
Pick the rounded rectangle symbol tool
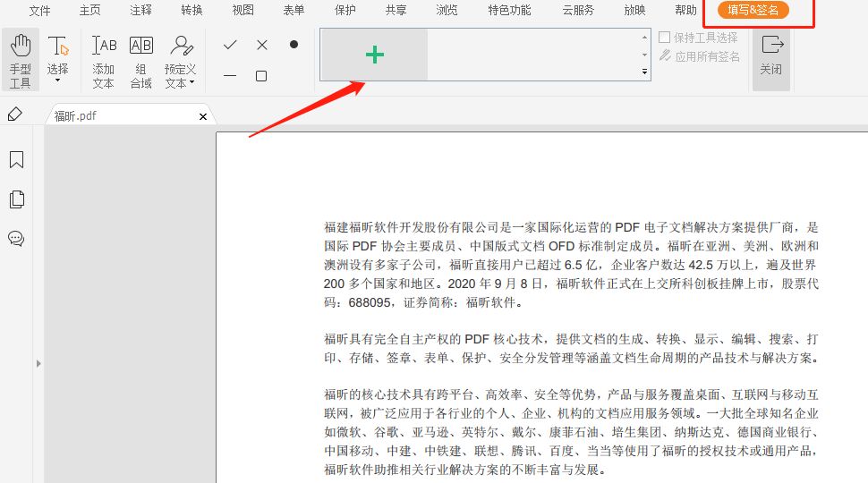(x=261, y=76)
